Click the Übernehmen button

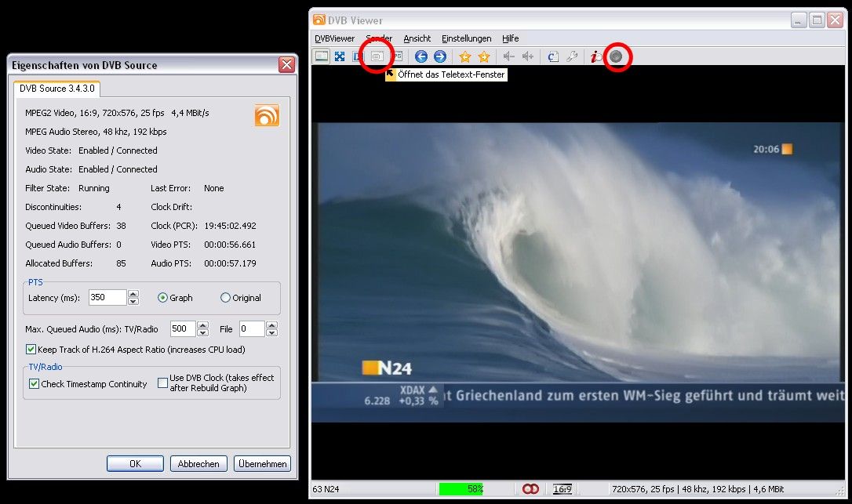click(x=262, y=464)
